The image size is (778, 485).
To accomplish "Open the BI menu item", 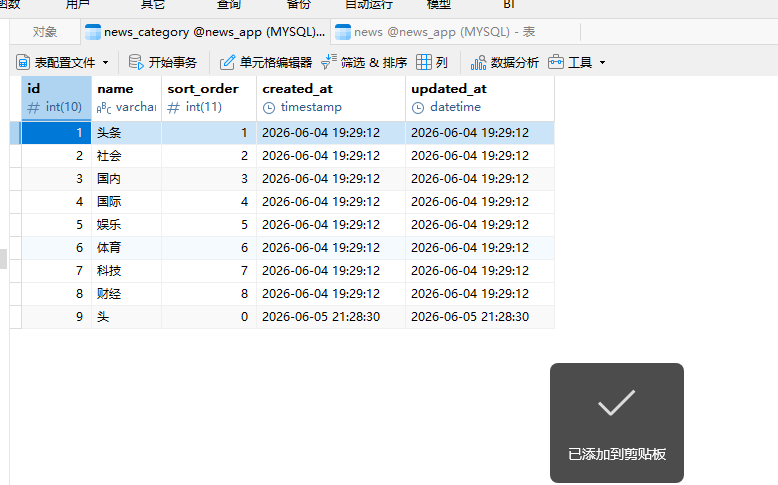I will coord(509,4).
